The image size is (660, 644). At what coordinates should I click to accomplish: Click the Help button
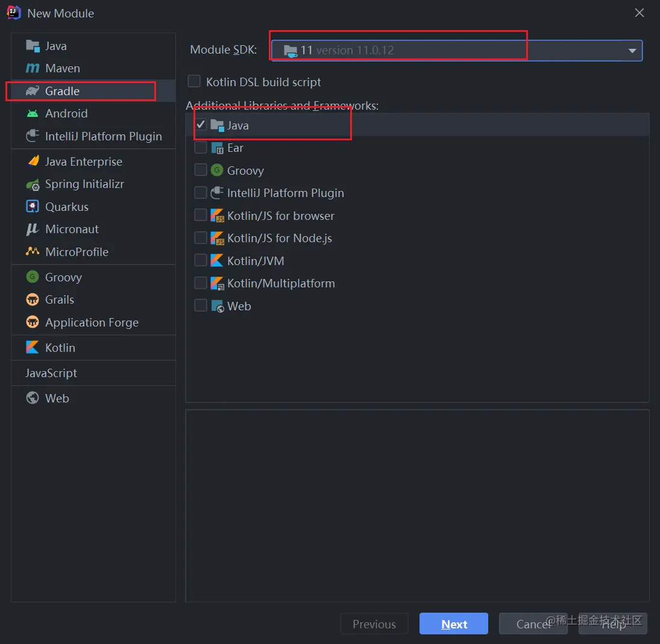pos(613,624)
